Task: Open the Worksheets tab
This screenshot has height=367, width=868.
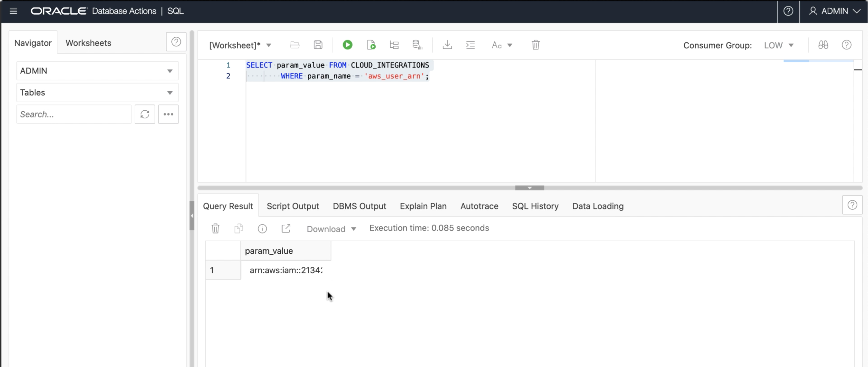Action: pyautogui.click(x=88, y=43)
